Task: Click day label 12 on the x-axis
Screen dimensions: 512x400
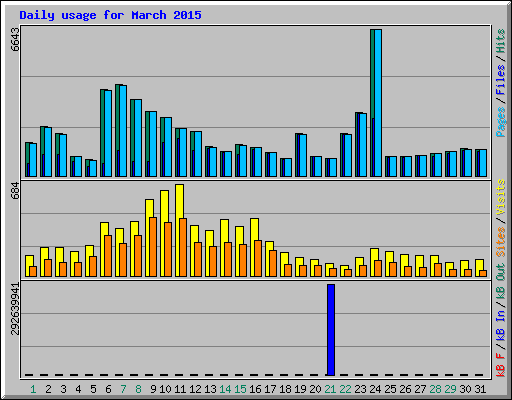Action: tap(195, 389)
